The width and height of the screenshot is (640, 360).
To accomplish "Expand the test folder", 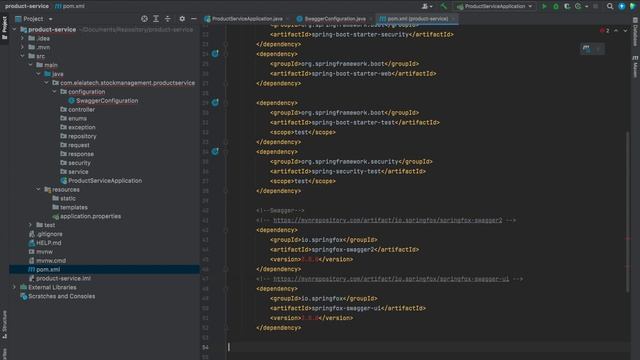I will [31, 225].
